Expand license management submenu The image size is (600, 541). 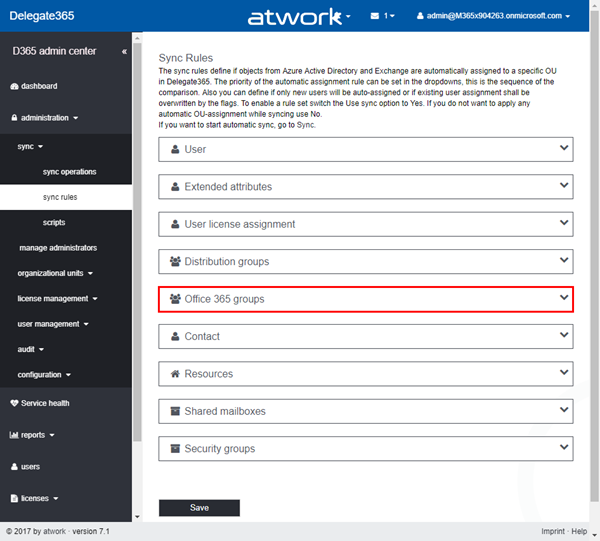(x=57, y=298)
